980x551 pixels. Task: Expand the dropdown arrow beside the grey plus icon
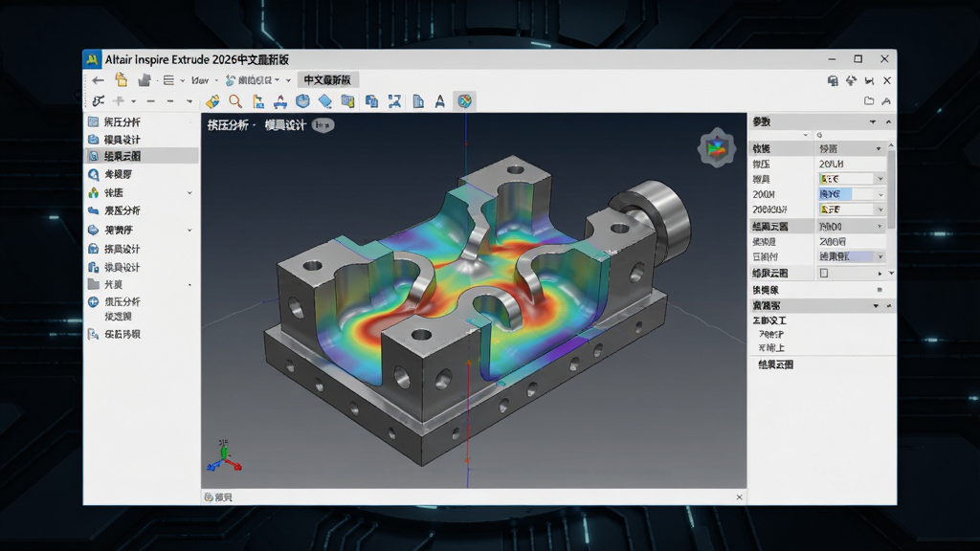click(x=133, y=101)
